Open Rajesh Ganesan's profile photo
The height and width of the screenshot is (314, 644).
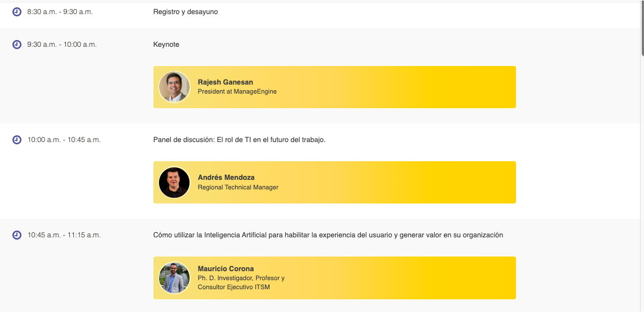174,87
